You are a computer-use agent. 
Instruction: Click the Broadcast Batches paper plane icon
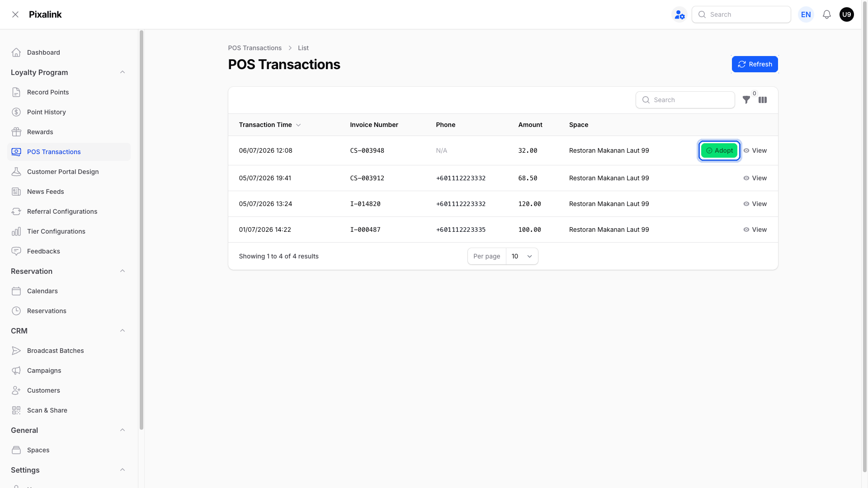pos(16,351)
